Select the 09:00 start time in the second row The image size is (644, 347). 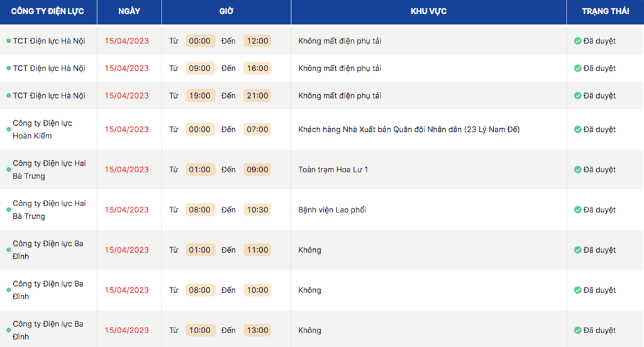(200, 68)
